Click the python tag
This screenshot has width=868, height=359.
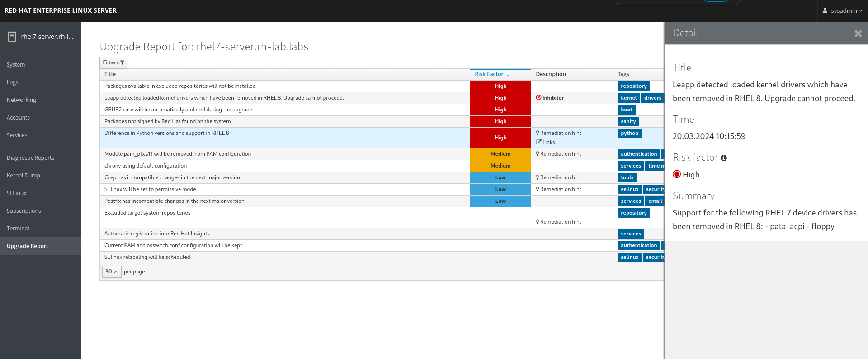[629, 134]
